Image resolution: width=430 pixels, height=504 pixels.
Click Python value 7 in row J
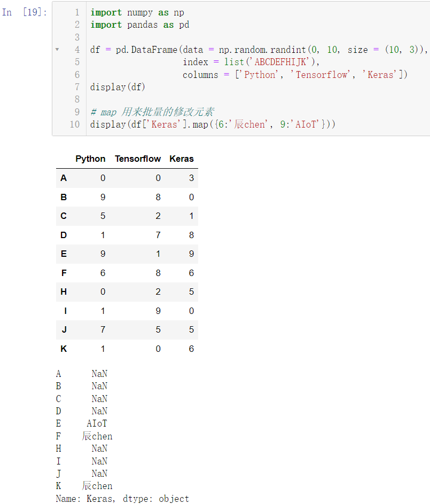point(103,330)
